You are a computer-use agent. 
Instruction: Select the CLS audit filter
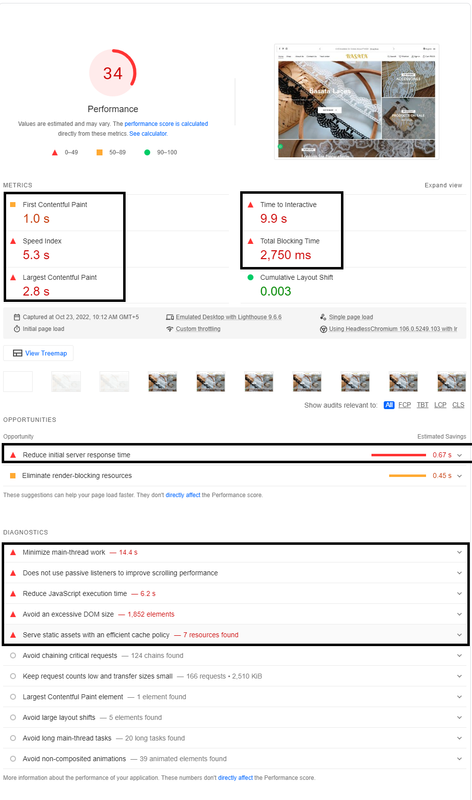458,405
